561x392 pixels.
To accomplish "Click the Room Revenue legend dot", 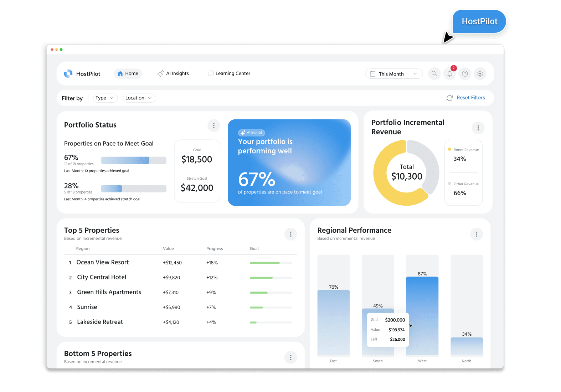I will pos(449,149).
